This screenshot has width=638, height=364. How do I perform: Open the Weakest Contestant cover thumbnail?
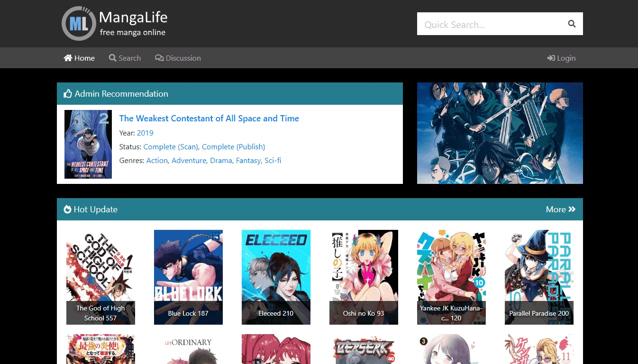click(88, 144)
